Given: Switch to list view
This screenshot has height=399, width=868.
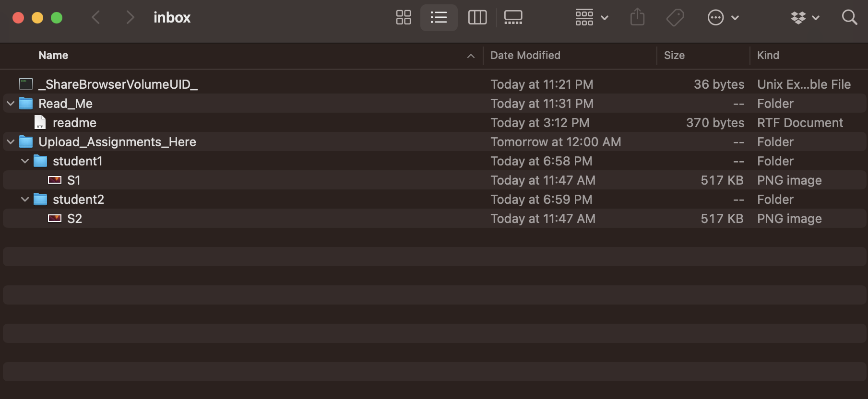Looking at the screenshot, I should [x=439, y=18].
